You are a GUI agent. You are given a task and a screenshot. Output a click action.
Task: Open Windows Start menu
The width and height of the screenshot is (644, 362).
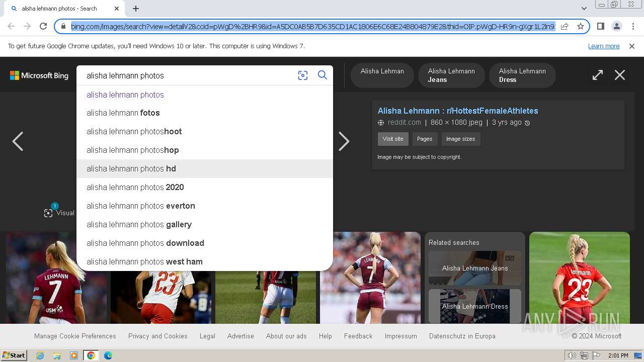(x=14, y=355)
